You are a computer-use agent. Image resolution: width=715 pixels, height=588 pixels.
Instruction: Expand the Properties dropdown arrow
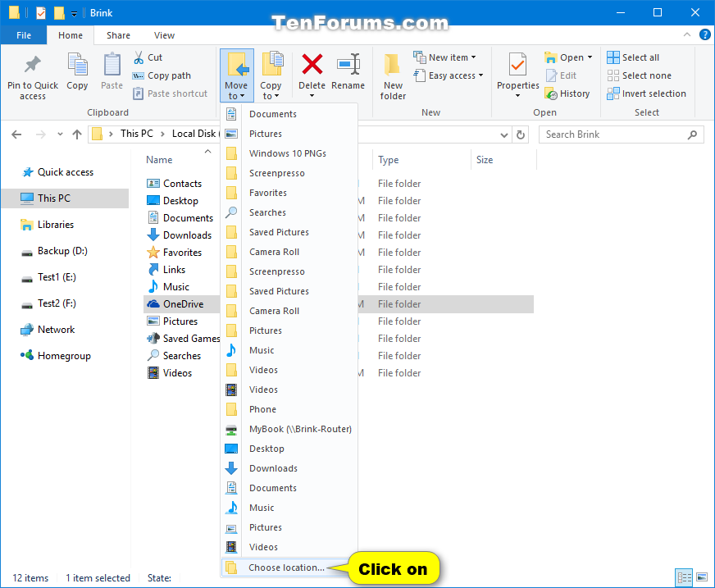click(517, 96)
